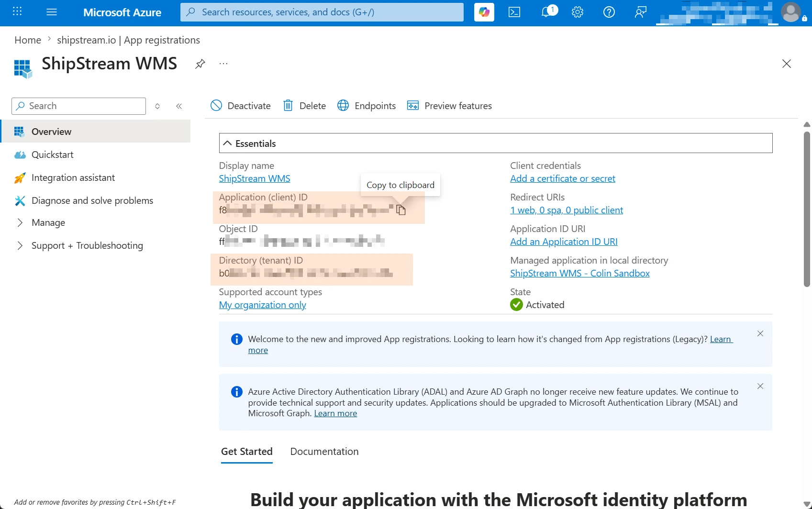Click Add a certificate or secret
Image resolution: width=812 pixels, height=509 pixels.
pyautogui.click(x=563, y=178)
